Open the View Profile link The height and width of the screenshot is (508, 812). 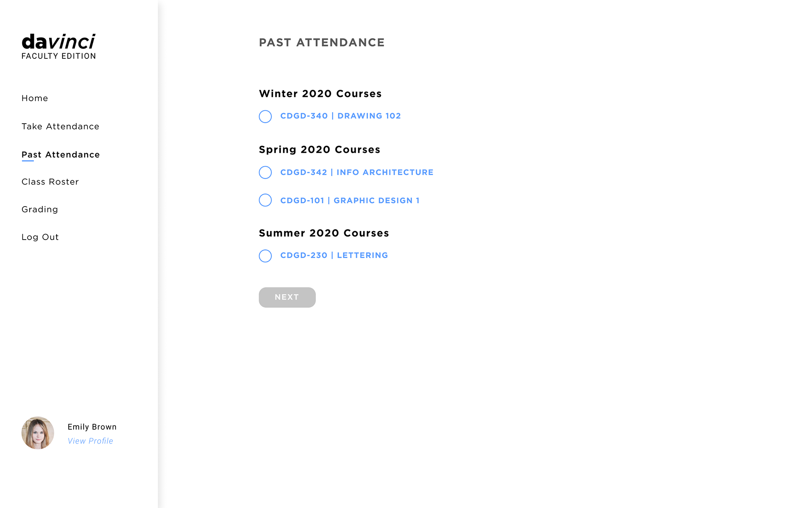point(91,441)
